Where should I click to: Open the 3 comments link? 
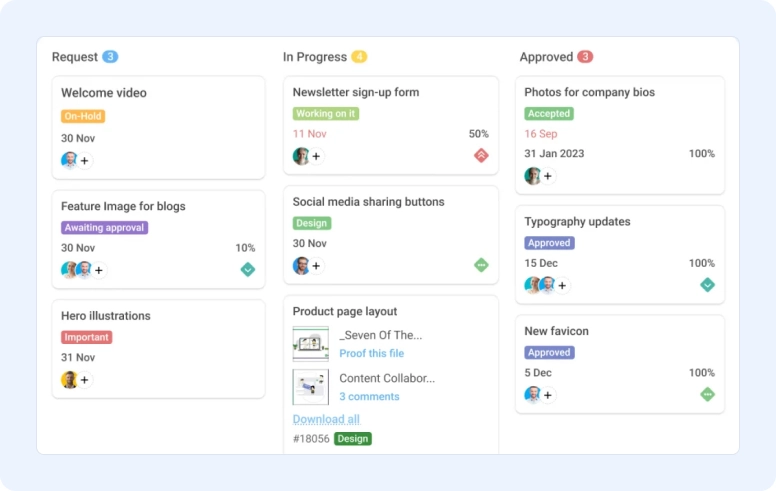coord(369,396)
